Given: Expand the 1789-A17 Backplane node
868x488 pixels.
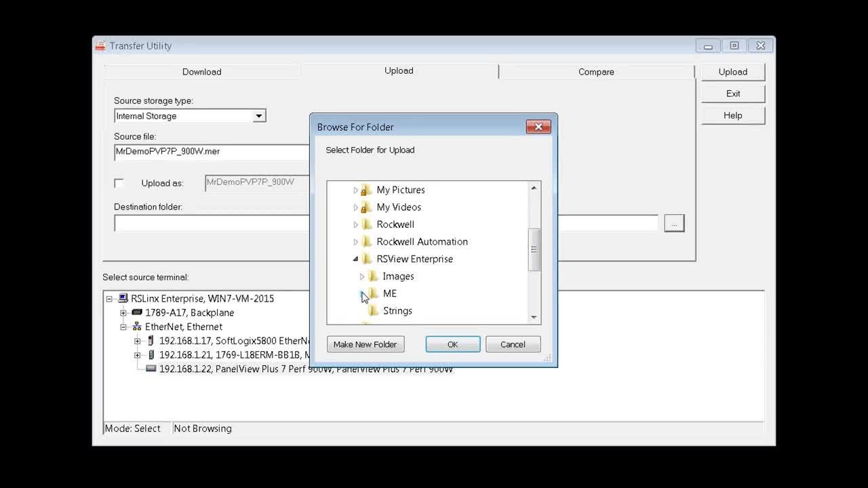Looking at the screenshot, I should pos(123,312).
